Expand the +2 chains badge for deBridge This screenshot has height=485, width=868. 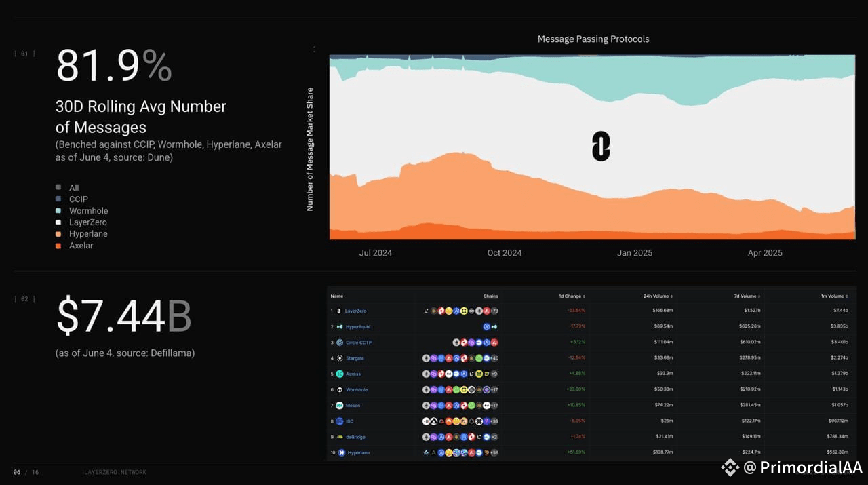(494, 437)
